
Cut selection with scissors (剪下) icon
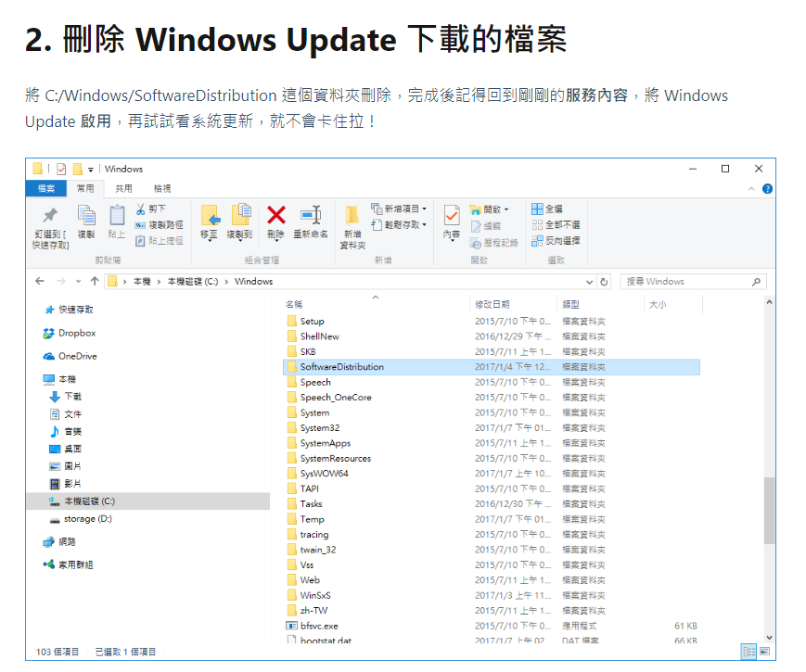coord(150,209)
